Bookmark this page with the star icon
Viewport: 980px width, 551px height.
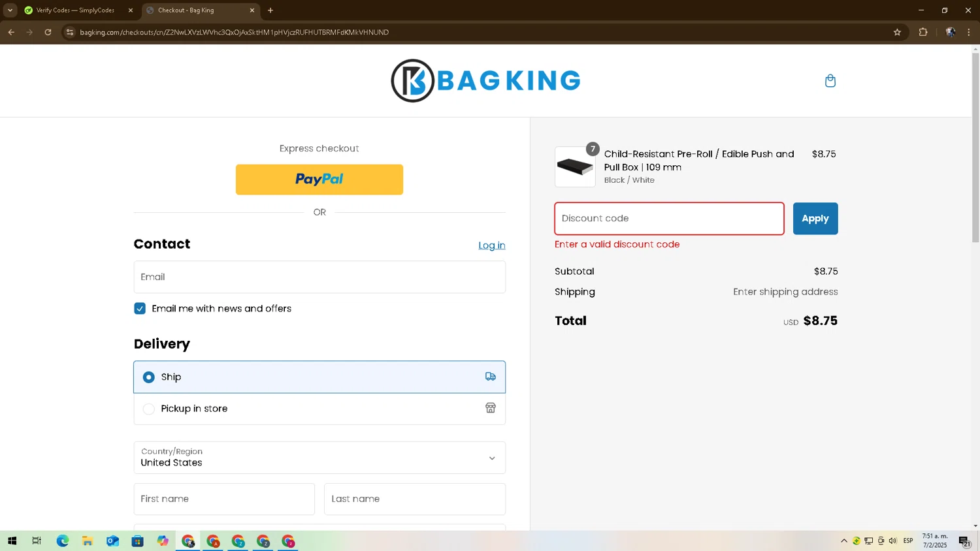coord(897,32)
